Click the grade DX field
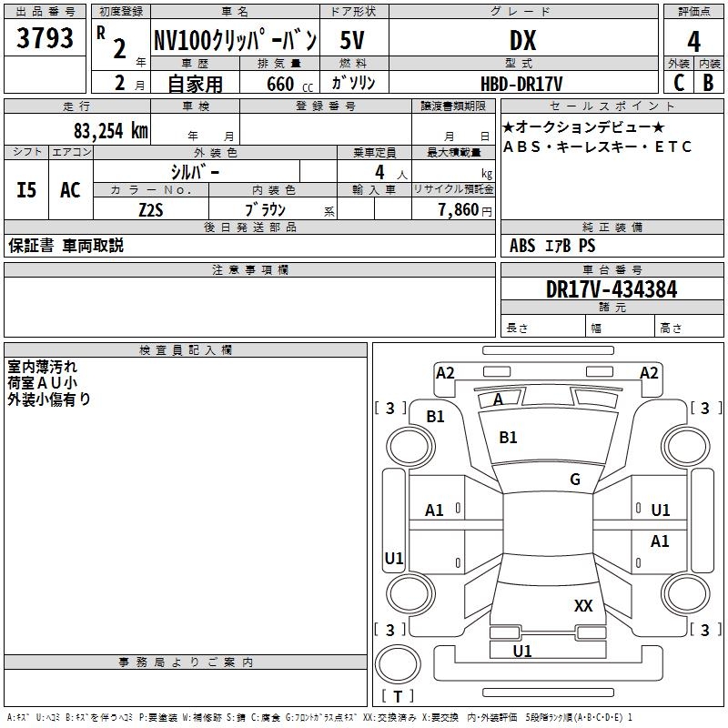The image size is (728, 728). pos(523,40)
